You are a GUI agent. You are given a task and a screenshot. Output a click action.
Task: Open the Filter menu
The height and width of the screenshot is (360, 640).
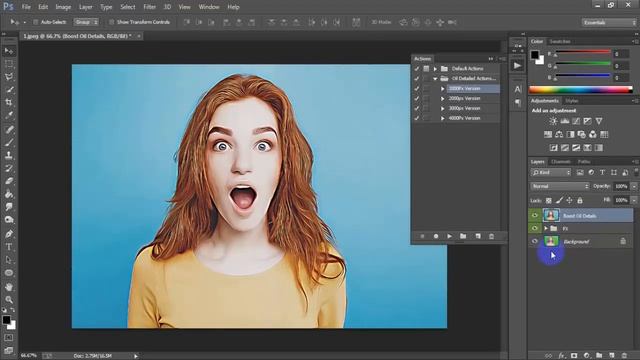tap(149, 7)
